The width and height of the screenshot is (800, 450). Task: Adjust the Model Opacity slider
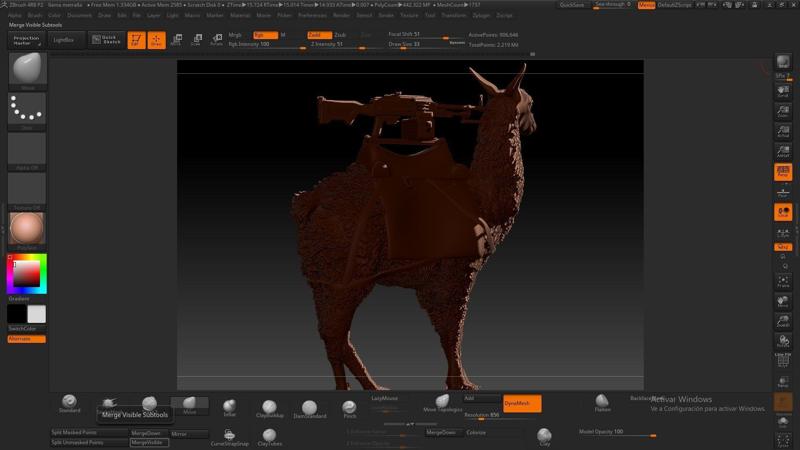click(617, 433)
